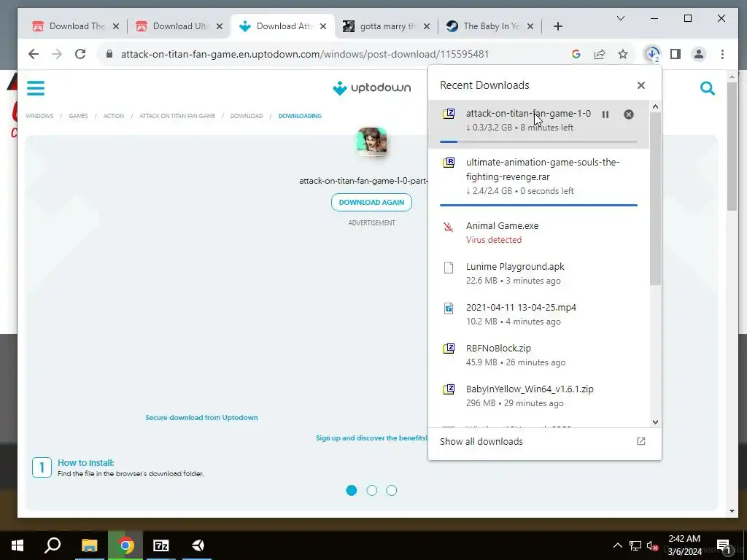Click the Attack on Titan game thumbnail
This screenshot has height=560, width=747.
tap(371, 141)
